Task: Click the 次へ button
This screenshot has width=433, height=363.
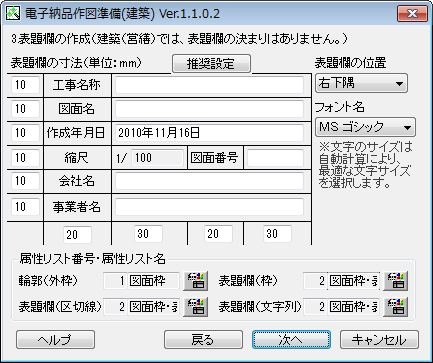Action: point(291,340)
